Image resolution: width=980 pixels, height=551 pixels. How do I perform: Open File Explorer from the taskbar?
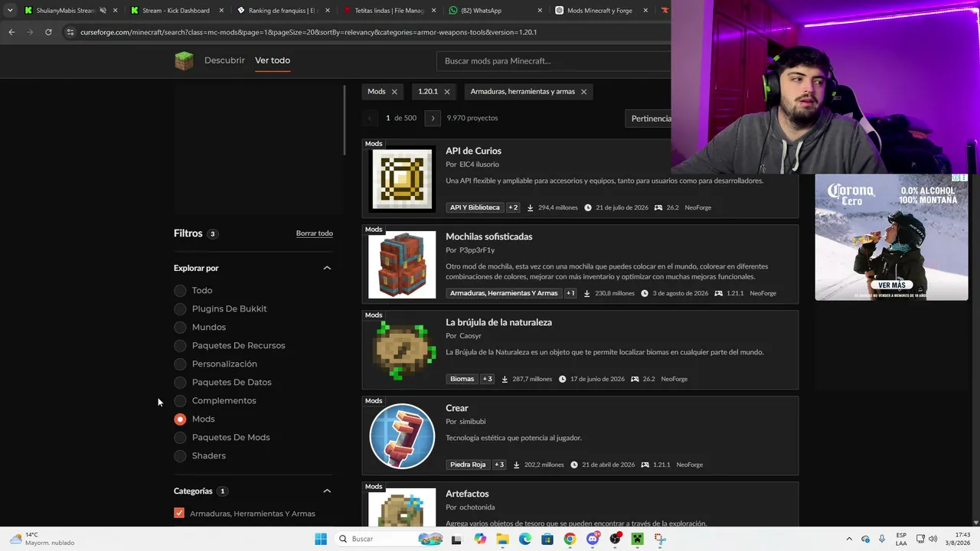click(502, 539)
